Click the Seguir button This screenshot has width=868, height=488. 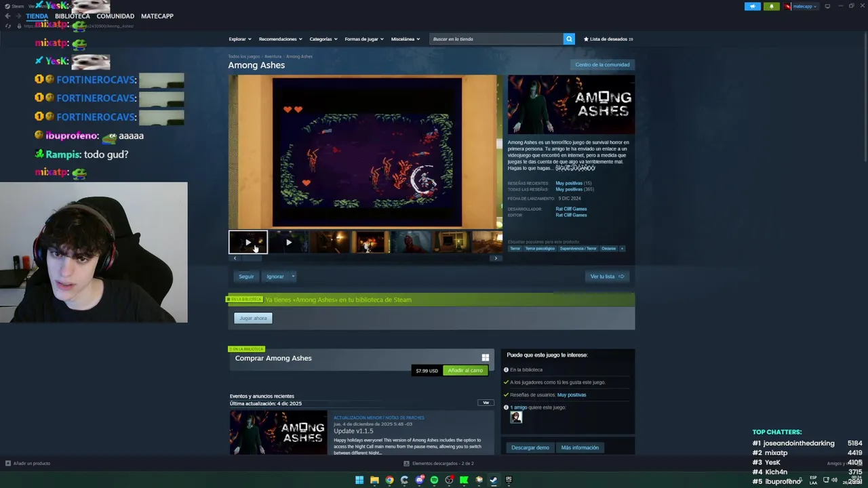(x=246, y=277)
